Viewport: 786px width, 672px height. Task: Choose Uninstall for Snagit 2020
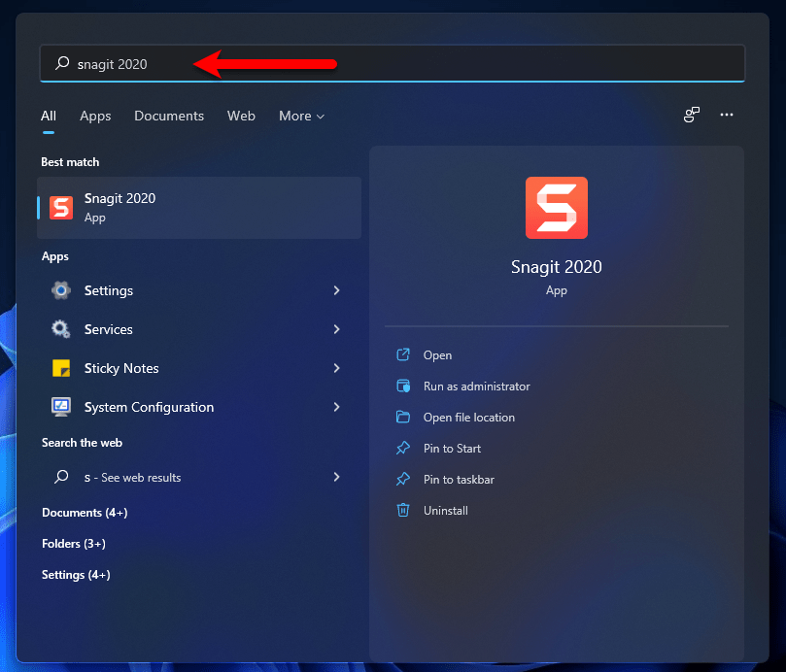pos(446,510)
